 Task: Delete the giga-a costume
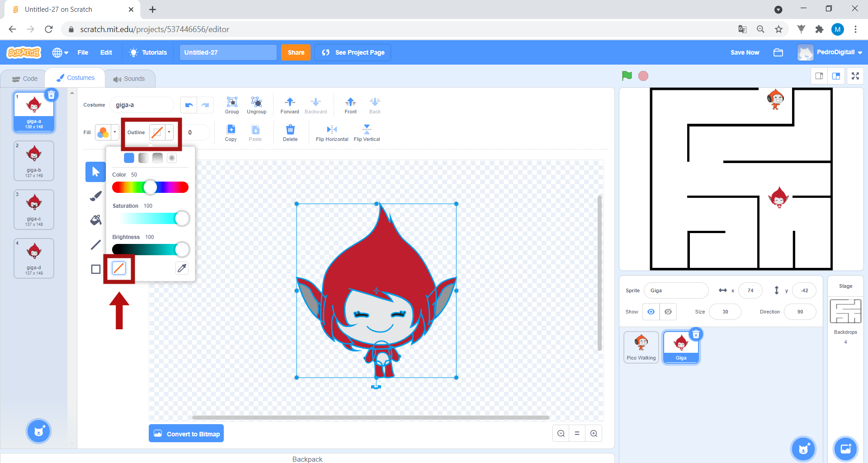pyautogui.click(x=51, y=95)
